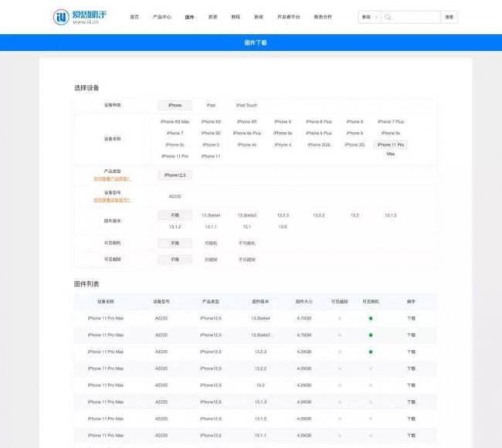Image resolution: width=502 pixels, height=448 pixels.
Task: Choose iPhone 6s Plus device
Action: (x=247, y=133)
